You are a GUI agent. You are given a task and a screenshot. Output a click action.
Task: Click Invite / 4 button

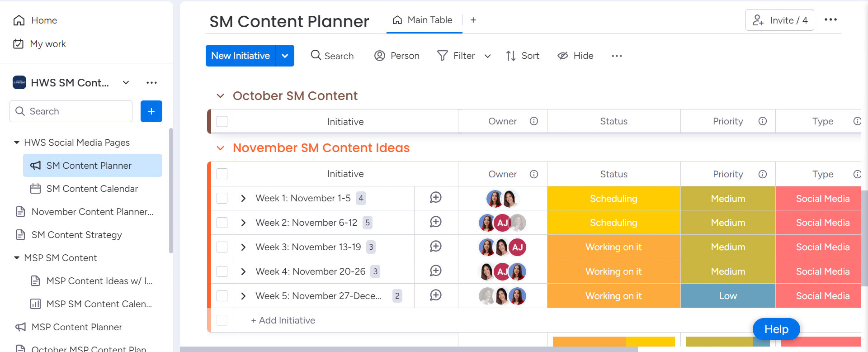pyautogui.click(x=779, y=20)
